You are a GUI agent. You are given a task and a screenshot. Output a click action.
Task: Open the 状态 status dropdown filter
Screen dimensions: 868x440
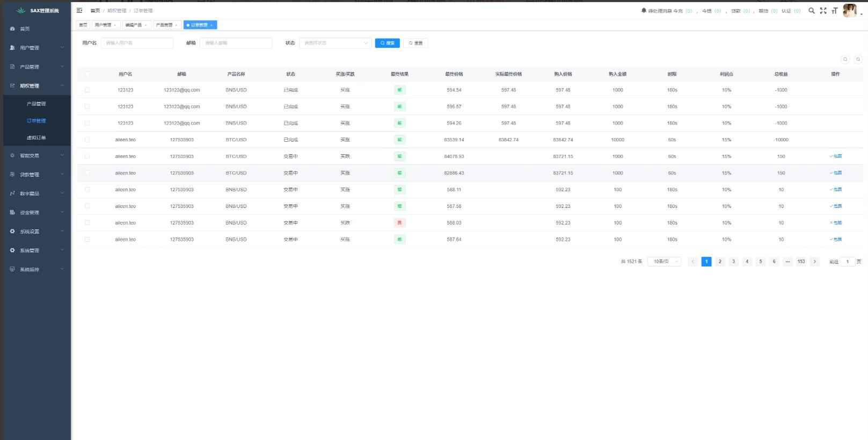[x=335, y=43]
